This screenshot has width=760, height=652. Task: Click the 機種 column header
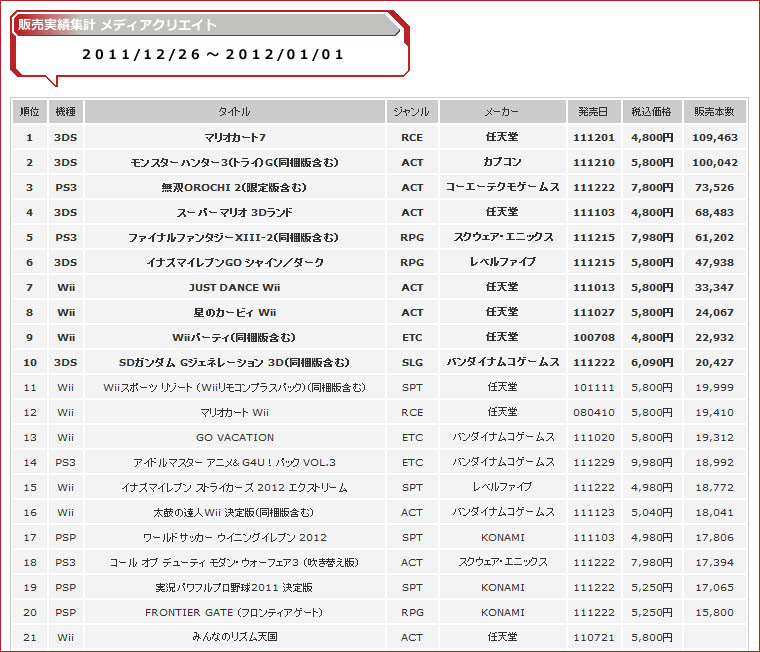click(x=65, y=111)
